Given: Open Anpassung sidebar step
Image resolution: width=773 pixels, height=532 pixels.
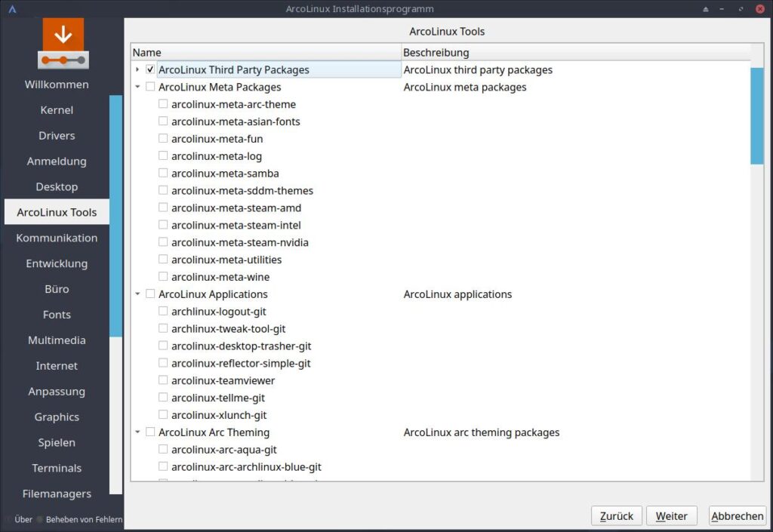Looking at the screenshot, I should click(x=57, y=392).
